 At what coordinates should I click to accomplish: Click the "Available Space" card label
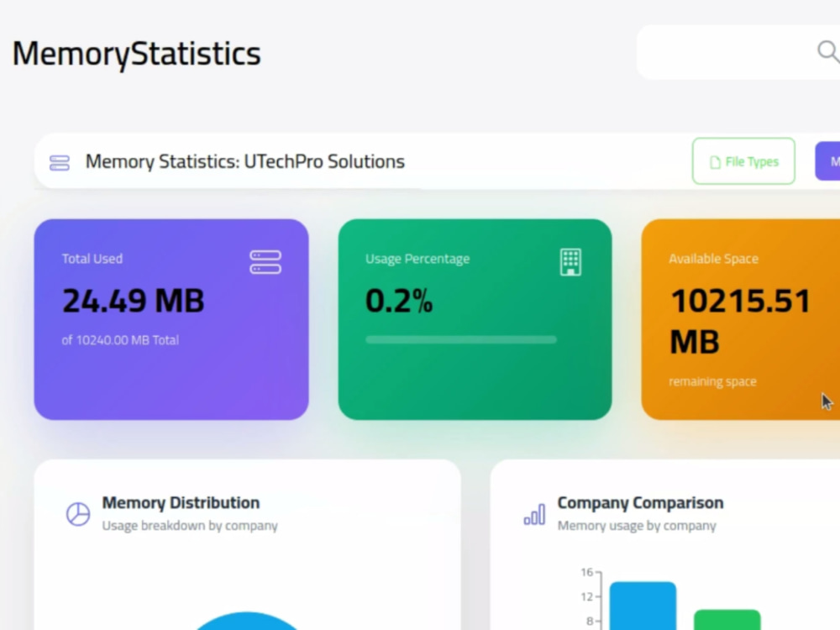tap(713, 259)
